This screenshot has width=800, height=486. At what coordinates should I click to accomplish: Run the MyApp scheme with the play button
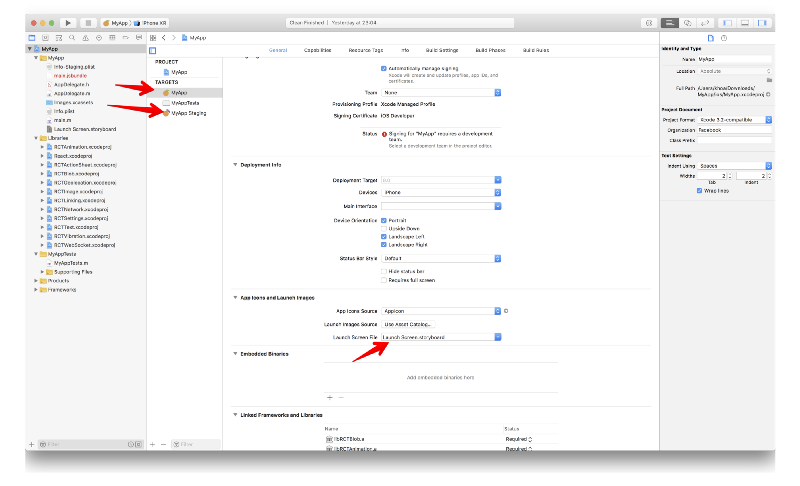click(68, 23)
